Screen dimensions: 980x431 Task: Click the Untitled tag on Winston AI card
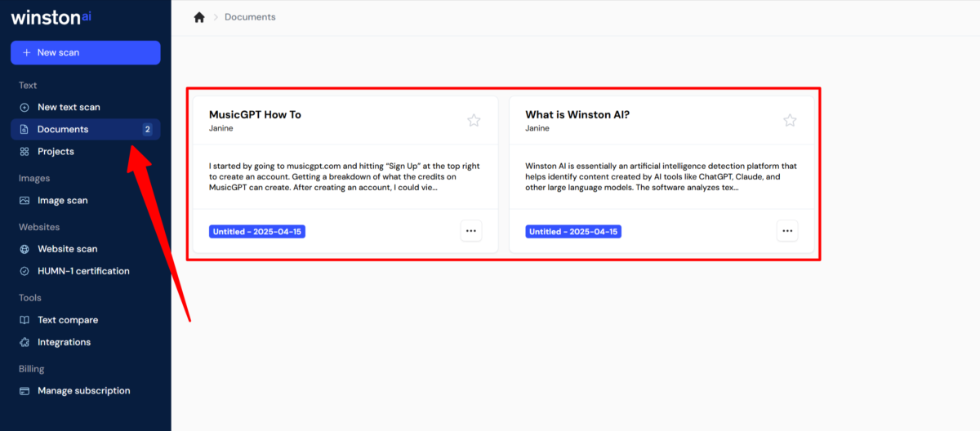click(x=573, y=232)
